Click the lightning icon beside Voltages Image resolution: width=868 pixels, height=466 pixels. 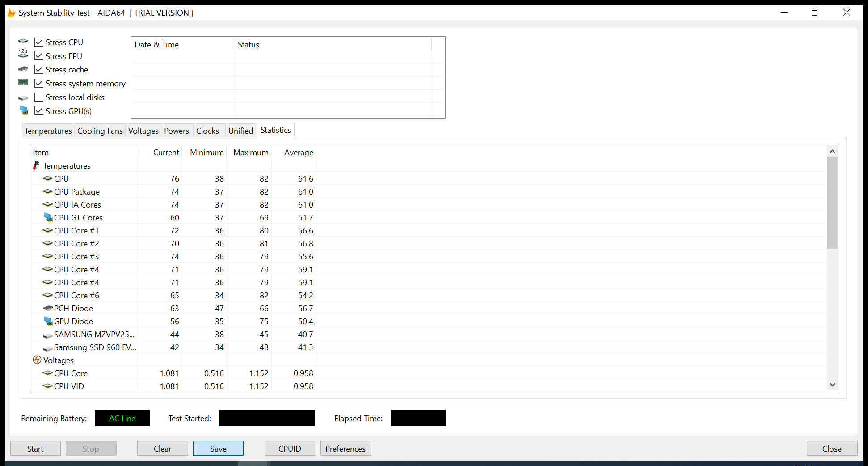point(37,360)
